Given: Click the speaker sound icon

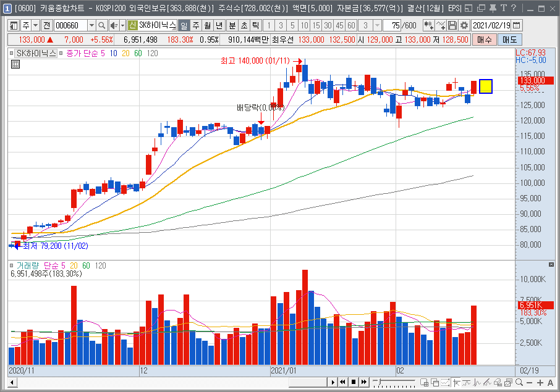Looking at the screenshot, I should click(x=114, y=25).
